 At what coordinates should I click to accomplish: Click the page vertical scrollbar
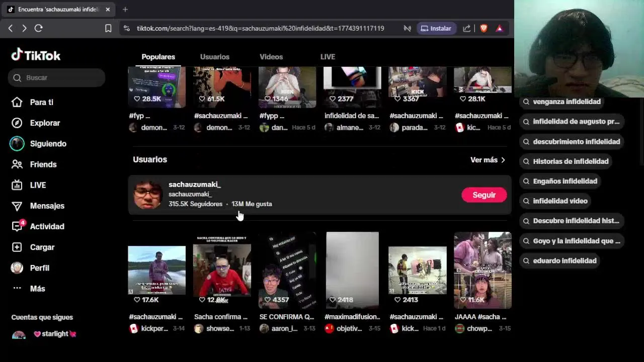(x=641, y=131)
